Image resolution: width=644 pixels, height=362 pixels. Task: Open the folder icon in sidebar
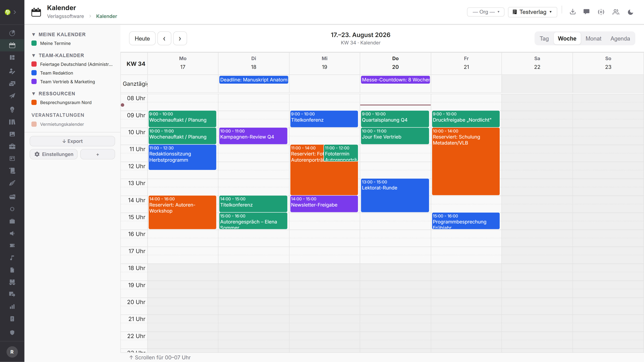click(x=12, y=197)
